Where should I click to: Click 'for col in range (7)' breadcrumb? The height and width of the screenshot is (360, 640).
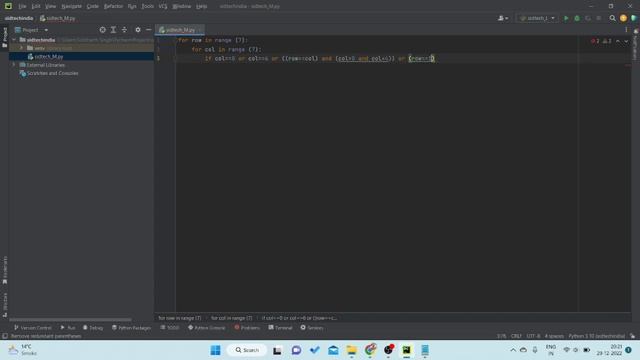point(231,318)
